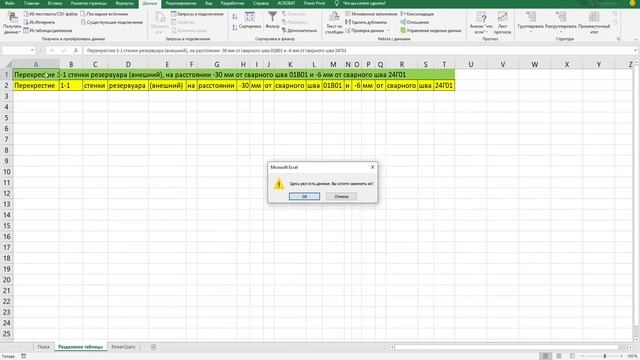Viewport: 640px width, 360px height.
Task: Click Cancel (Отмена) in the dialog
Action: click(x=341, y=196)
